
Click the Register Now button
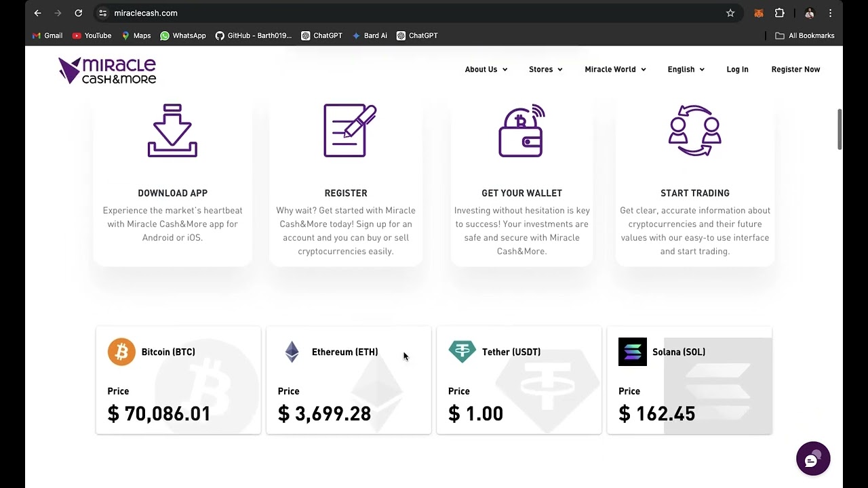795,69
